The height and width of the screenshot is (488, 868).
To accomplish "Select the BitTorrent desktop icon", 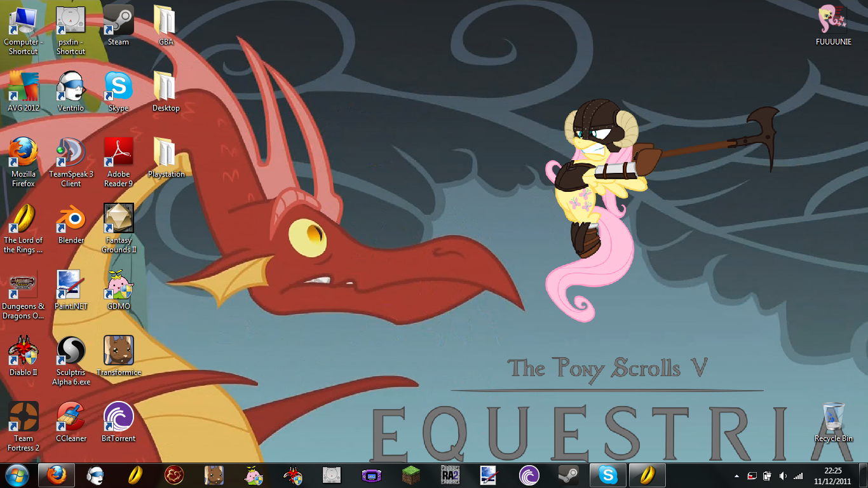I will click(118, 422).
